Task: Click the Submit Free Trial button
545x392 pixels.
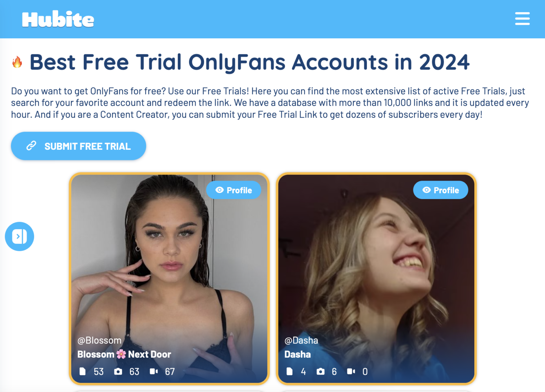Action: point(78,146)
